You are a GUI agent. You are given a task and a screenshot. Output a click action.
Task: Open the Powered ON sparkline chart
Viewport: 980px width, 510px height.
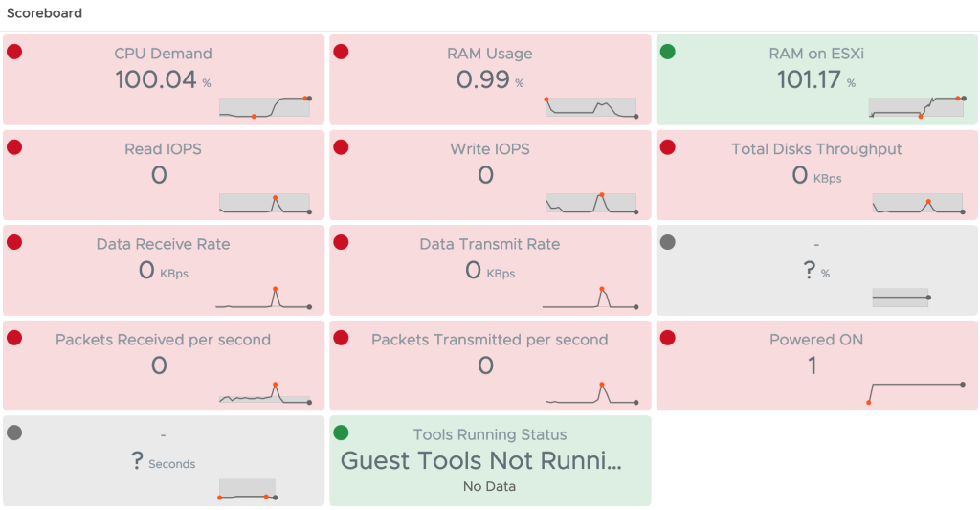(x=916, y=393)
